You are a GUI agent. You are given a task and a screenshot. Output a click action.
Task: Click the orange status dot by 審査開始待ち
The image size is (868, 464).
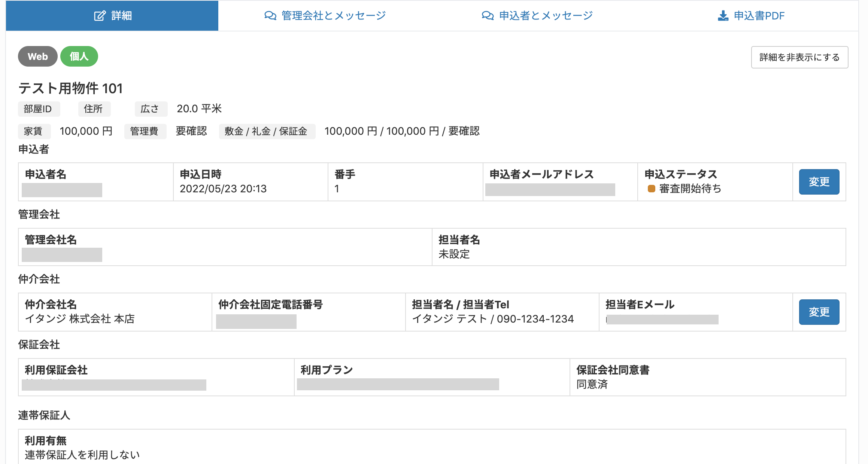(652, 189)
